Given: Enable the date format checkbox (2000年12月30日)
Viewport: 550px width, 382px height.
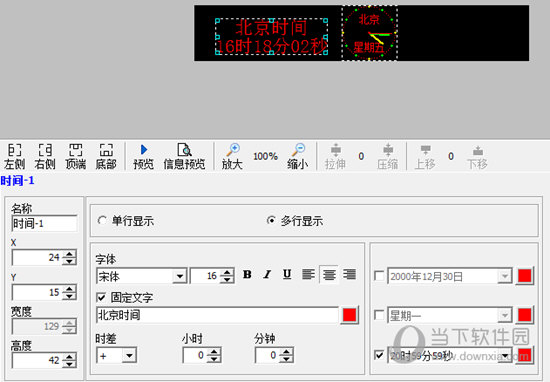Looking at the screenshot, I should [x=379, y=276].
